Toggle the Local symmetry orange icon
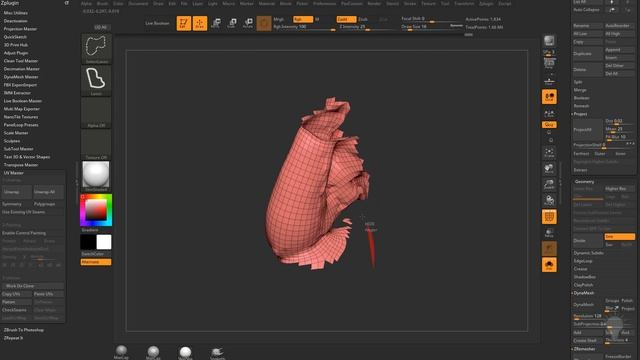 coord(549,97)
